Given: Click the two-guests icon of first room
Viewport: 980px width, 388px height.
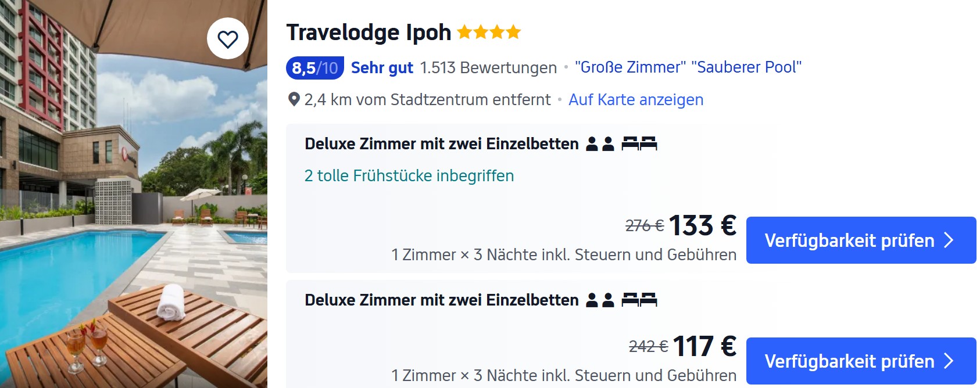Looking at the screenshot, I should (600, 144).
